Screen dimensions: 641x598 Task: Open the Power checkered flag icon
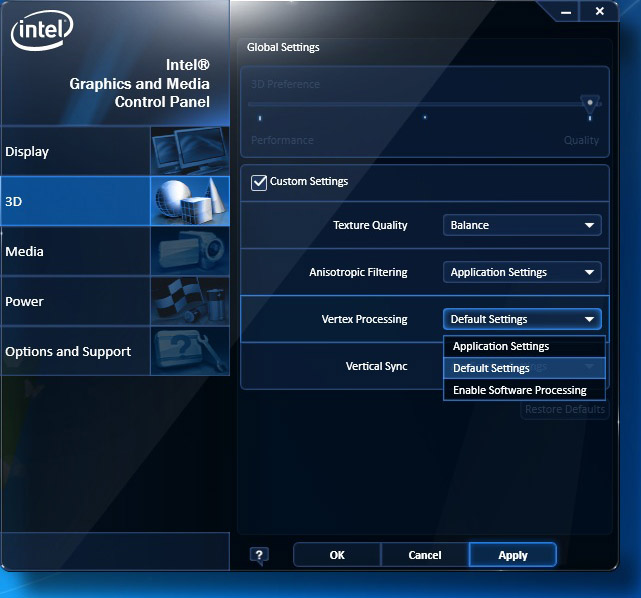190,301
